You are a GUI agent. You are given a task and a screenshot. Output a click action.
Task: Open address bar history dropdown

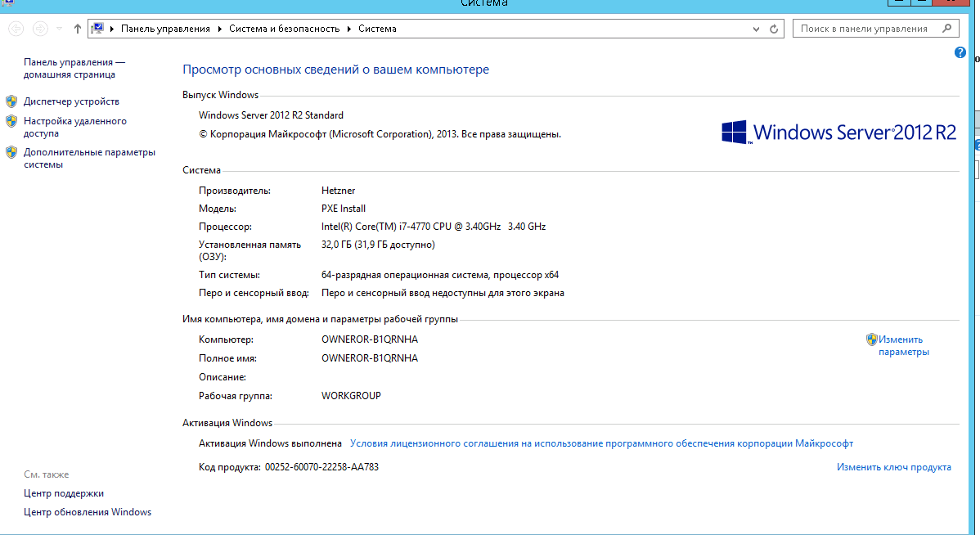click(756, 29)
